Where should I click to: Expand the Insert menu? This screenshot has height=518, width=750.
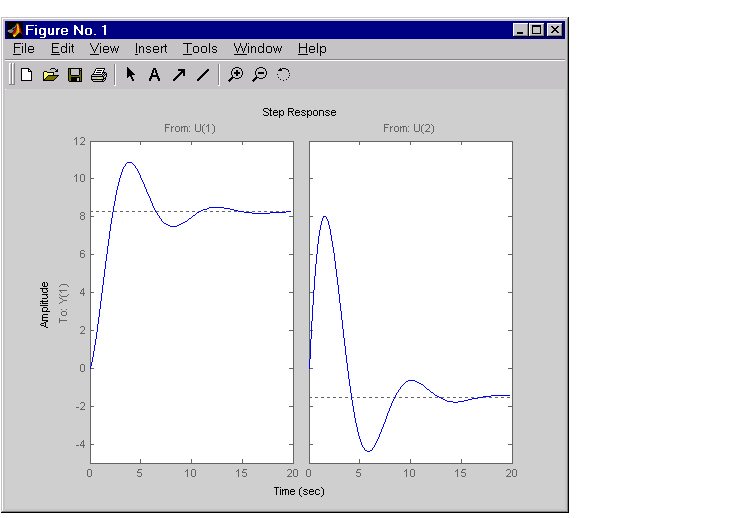coord(151,48)
